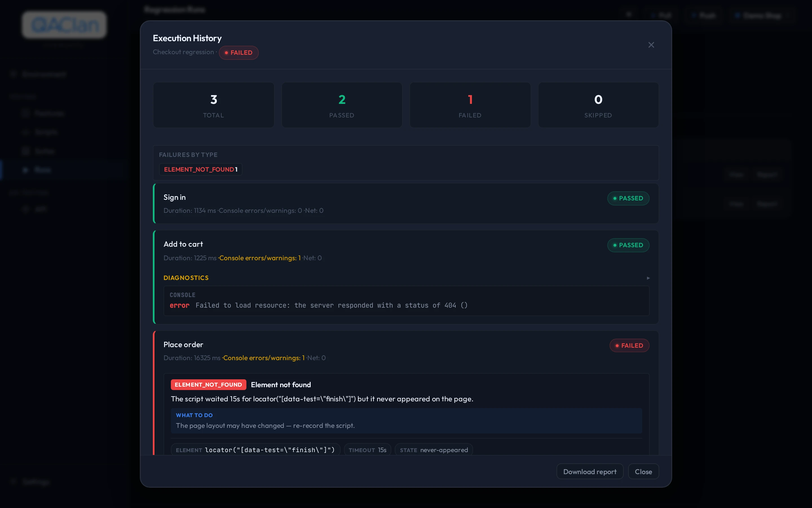Click the Close button in footer

(x=643, y=471)
